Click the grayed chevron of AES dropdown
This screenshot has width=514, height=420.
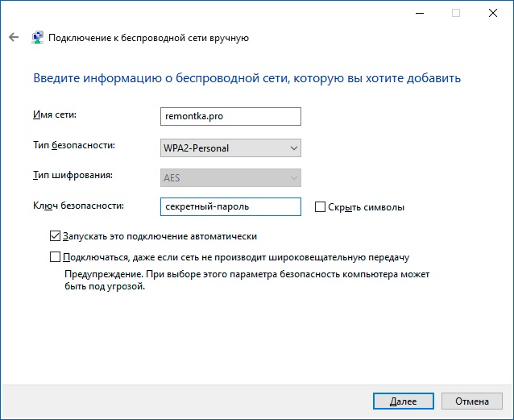(x=294, y=178)
